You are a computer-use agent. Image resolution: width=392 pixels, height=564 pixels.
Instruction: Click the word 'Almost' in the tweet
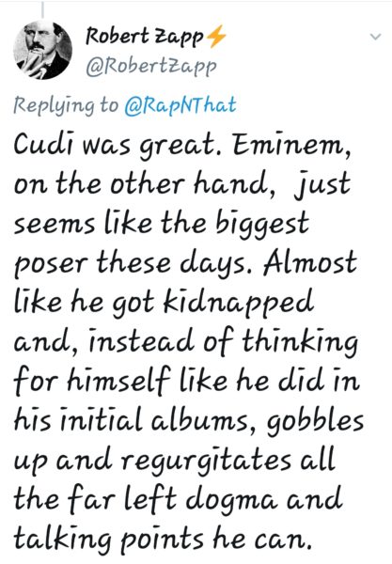click(309, 261)
